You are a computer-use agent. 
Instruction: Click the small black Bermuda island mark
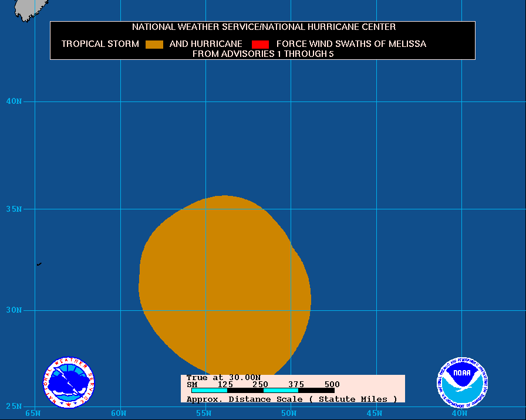(x=39, y=264)
